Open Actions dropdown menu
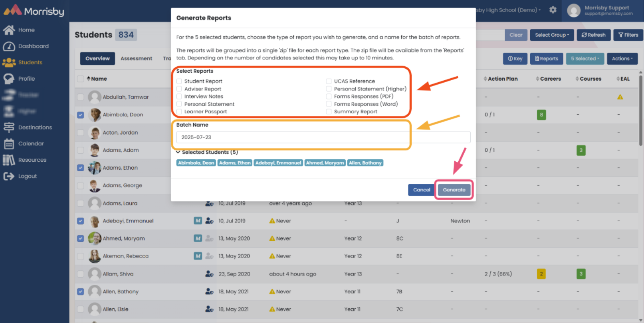The image size is (644, 323). [x=622, y=59]
